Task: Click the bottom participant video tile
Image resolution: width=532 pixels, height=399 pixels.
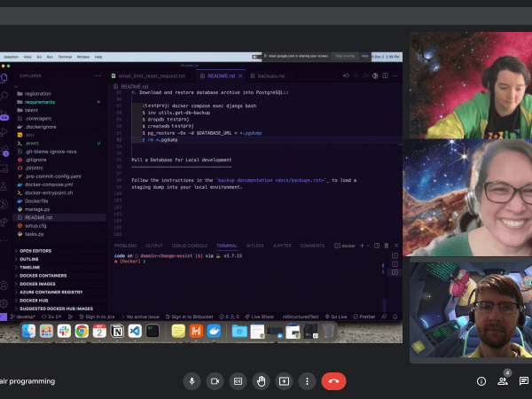Action: point(469,312)
